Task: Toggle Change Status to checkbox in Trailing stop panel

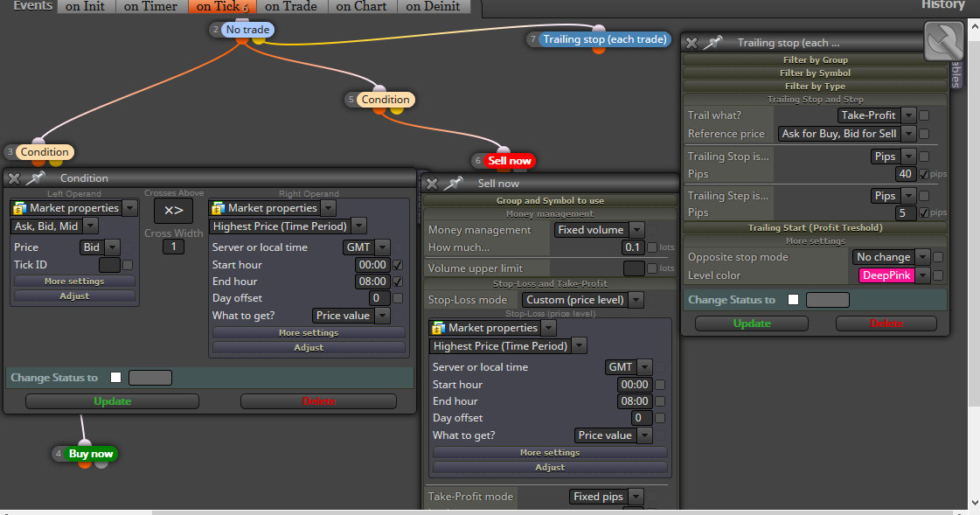Action: [x=793, y=300]
